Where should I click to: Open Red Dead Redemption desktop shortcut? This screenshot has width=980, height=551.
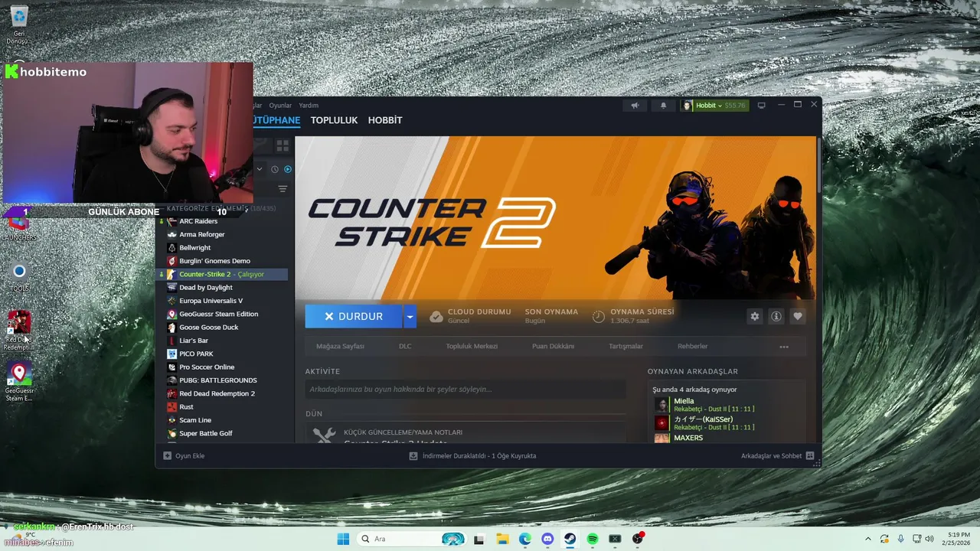coord(19,331)
